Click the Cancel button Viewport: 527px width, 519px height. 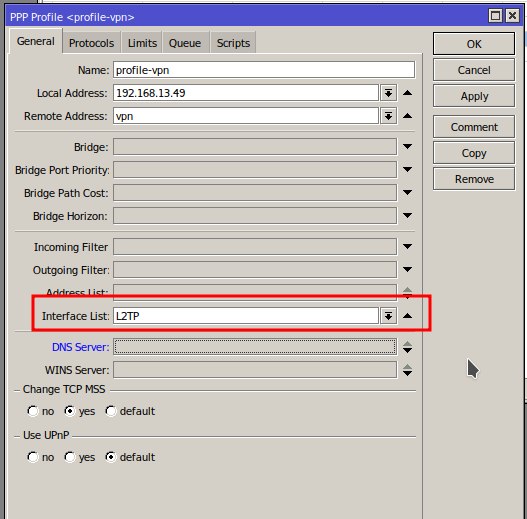(474, 70)
